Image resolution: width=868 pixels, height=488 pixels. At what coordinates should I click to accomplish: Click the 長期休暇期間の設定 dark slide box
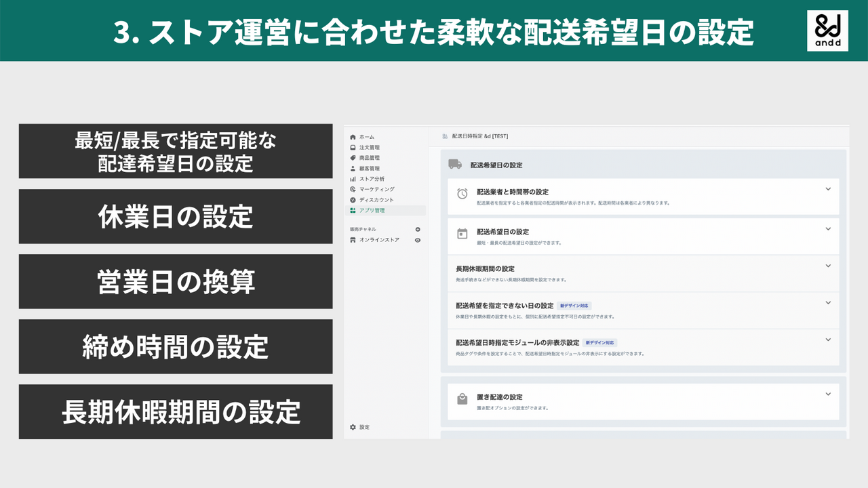(176, 411)
